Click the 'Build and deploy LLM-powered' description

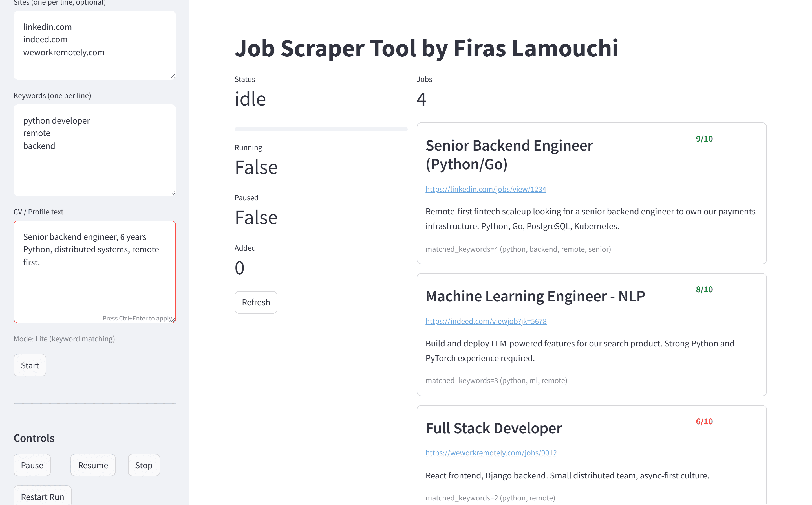(580, 351)
